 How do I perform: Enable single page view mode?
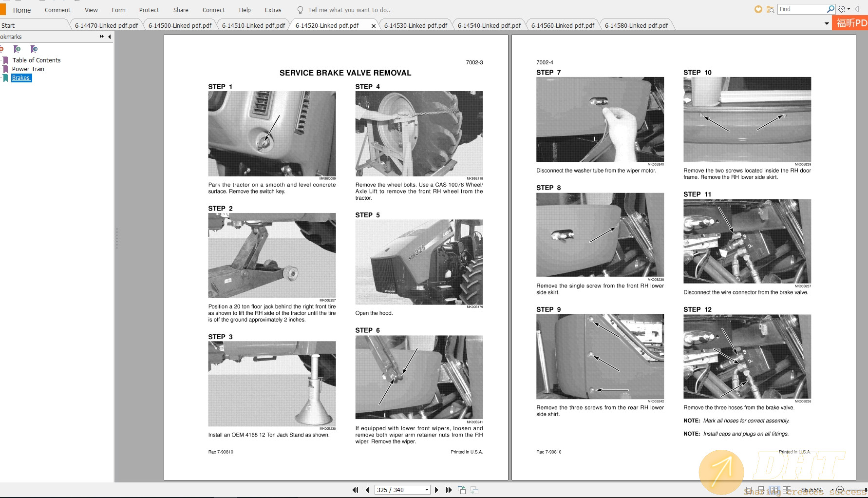[749, 490]
